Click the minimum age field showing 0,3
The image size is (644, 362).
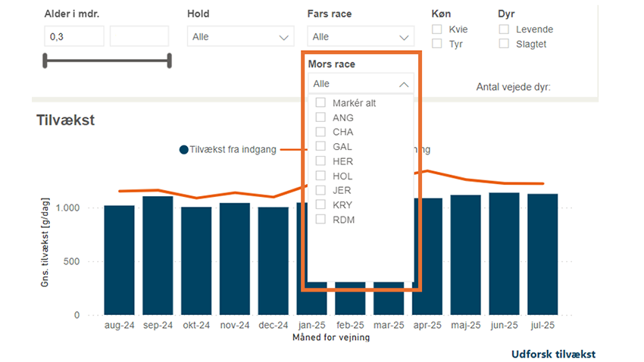click(73, 36)
